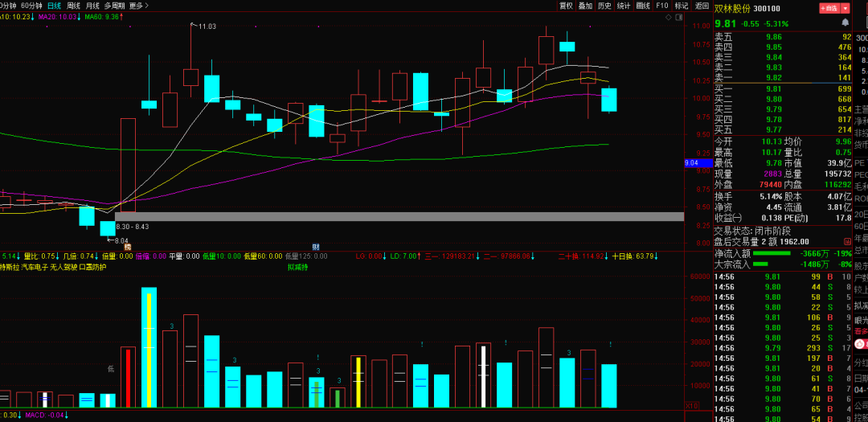Select the 买一 9.81 order row
The image size is (868, 422).
click(x=783, y=88)
